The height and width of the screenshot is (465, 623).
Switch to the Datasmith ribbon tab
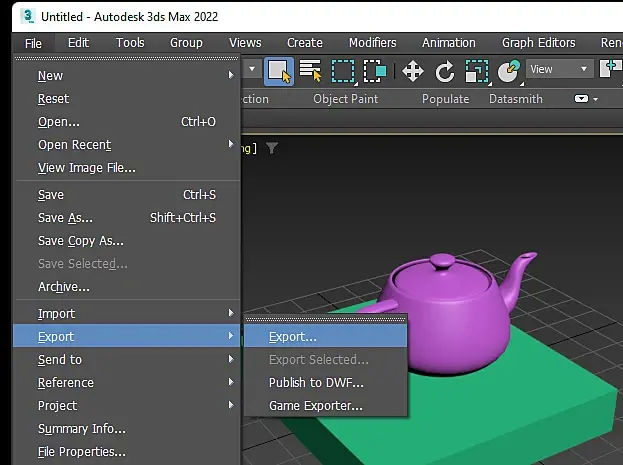pos(516,99)
